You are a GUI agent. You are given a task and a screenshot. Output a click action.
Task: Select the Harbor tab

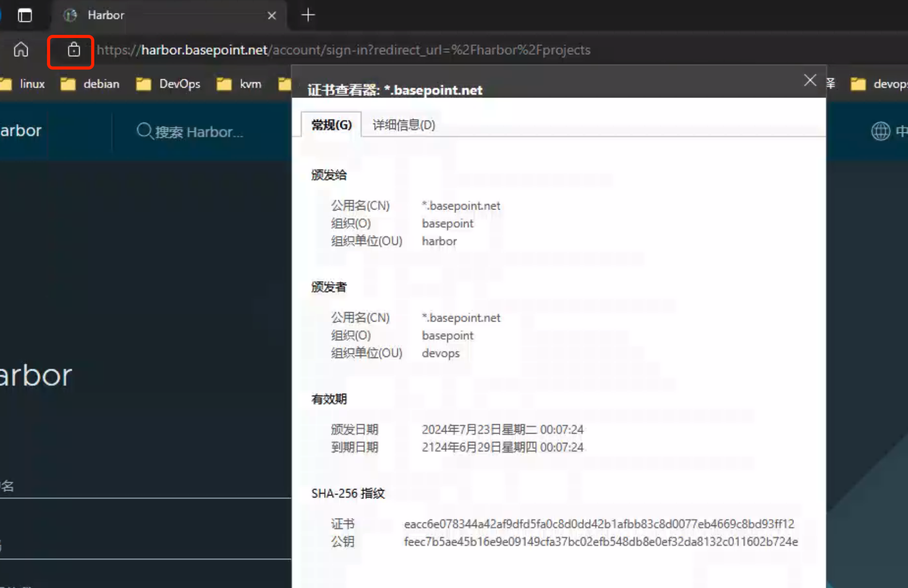(169, 15)
